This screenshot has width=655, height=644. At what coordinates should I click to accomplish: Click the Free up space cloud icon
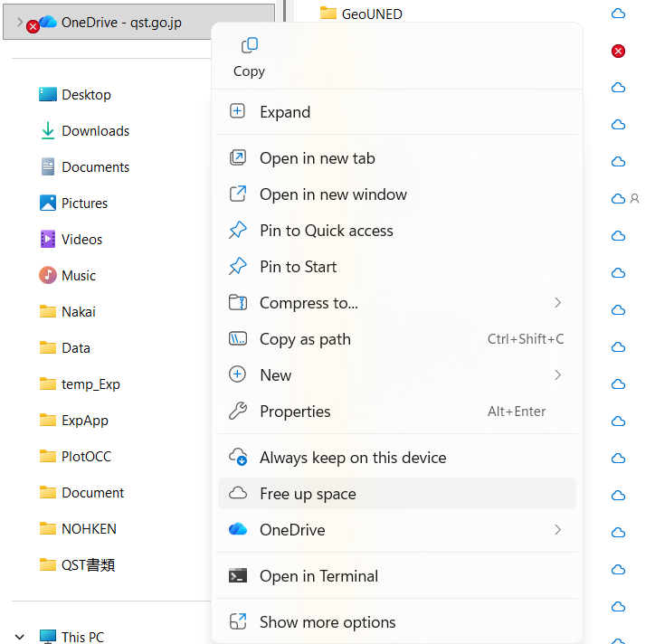click(x=238, y=493)
